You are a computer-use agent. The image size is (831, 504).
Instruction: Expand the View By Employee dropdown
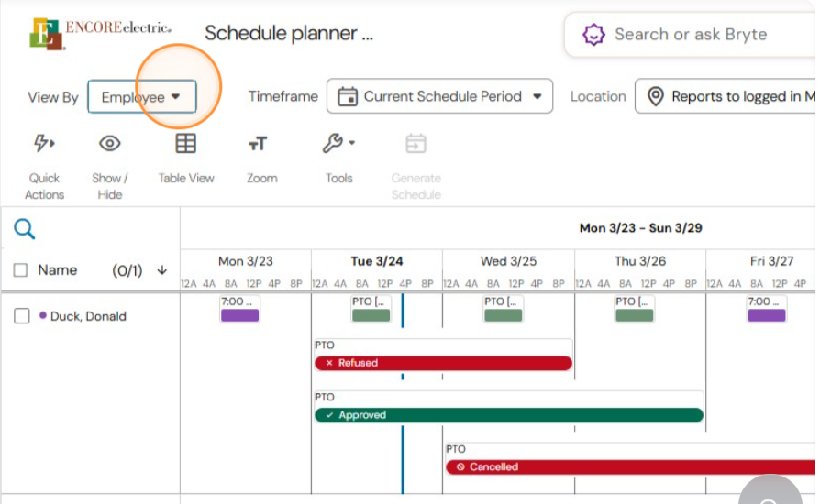[x=141, y=97]
